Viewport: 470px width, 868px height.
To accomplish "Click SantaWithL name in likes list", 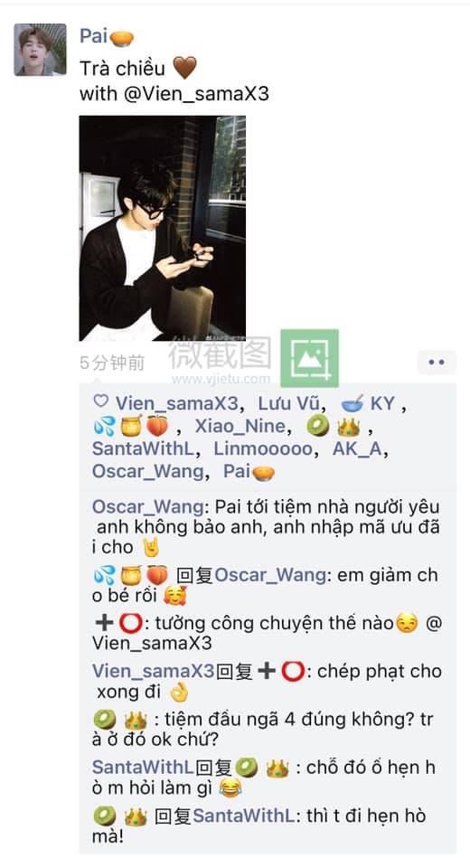I will [146, 449].
